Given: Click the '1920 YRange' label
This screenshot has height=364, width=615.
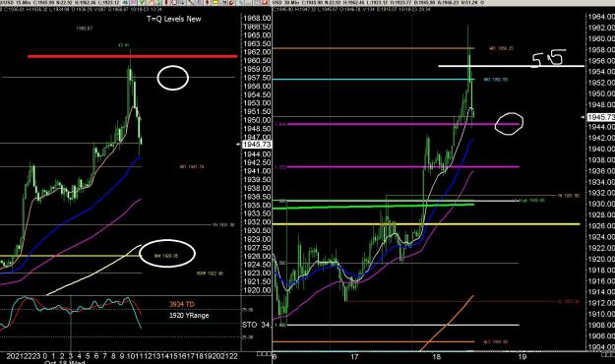Looking at the screenshot, I should (x=189, y=316).
